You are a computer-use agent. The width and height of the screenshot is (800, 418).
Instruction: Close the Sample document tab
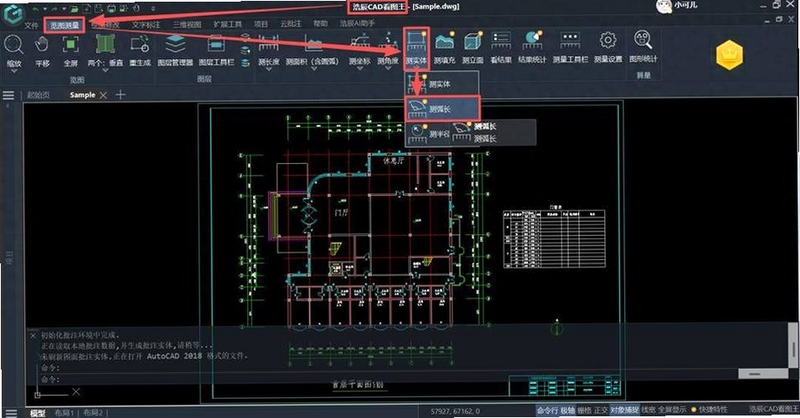104,95
